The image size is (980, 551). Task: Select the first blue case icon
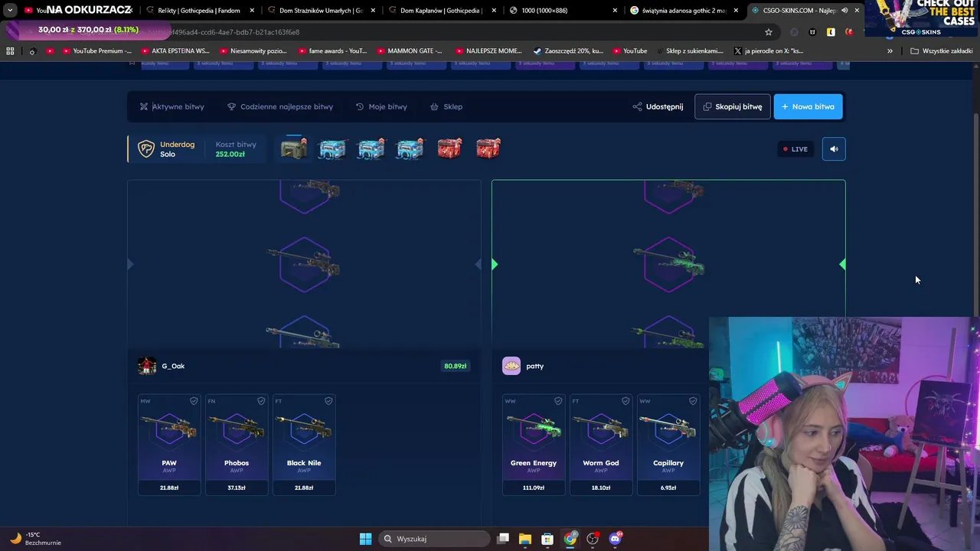[332, 148]
